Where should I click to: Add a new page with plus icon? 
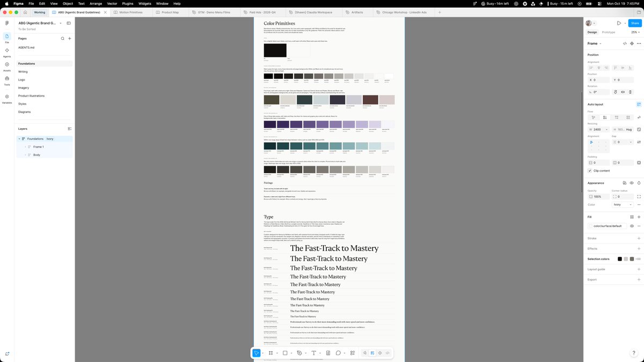point(69,39)
